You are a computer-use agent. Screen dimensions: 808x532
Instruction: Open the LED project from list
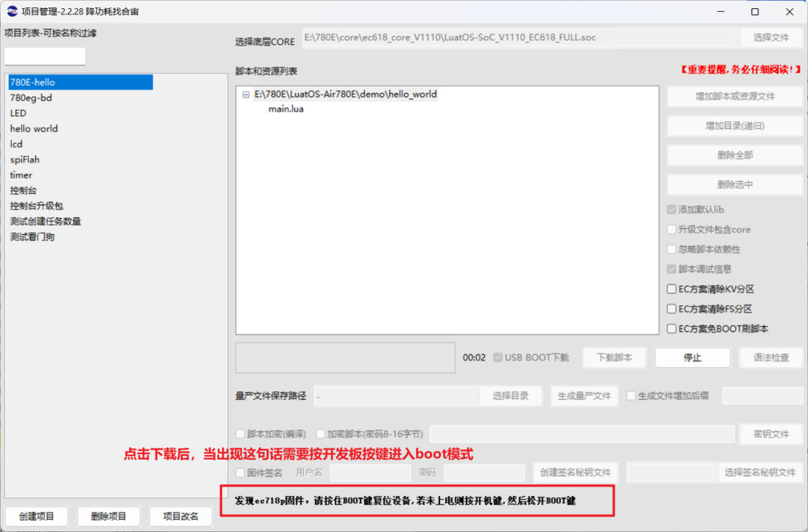(x=18, y=114)
